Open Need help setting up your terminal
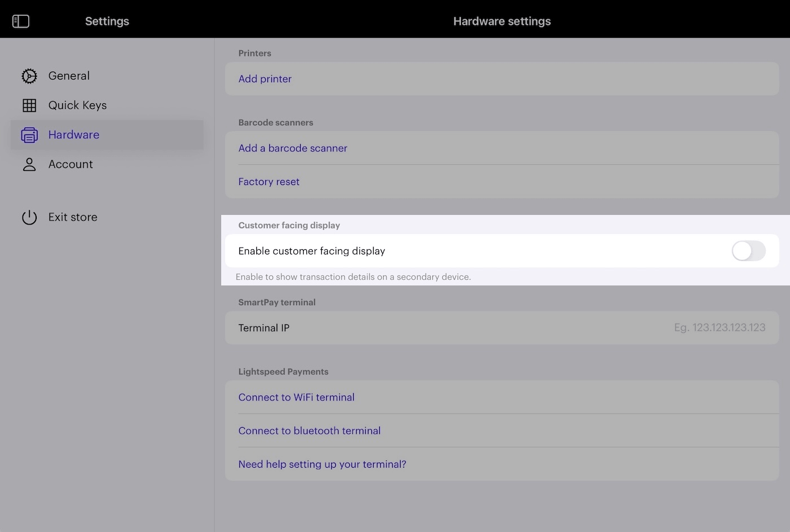The width and height of the screenshot is (790, 532). pyautogui.click(x=322, y=464)
